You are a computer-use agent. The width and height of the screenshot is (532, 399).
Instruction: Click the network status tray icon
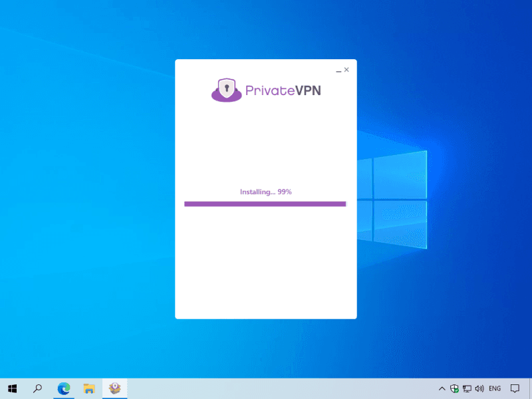coord(467,388)
